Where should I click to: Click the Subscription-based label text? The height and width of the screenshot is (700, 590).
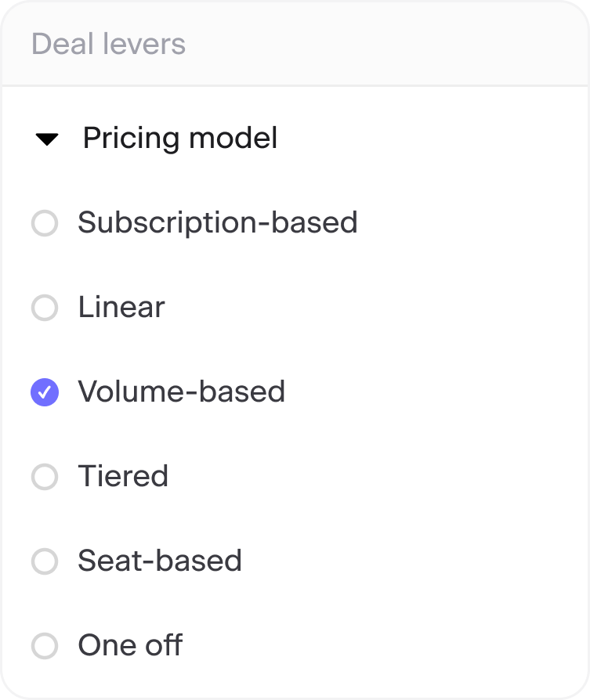(218, 222)
